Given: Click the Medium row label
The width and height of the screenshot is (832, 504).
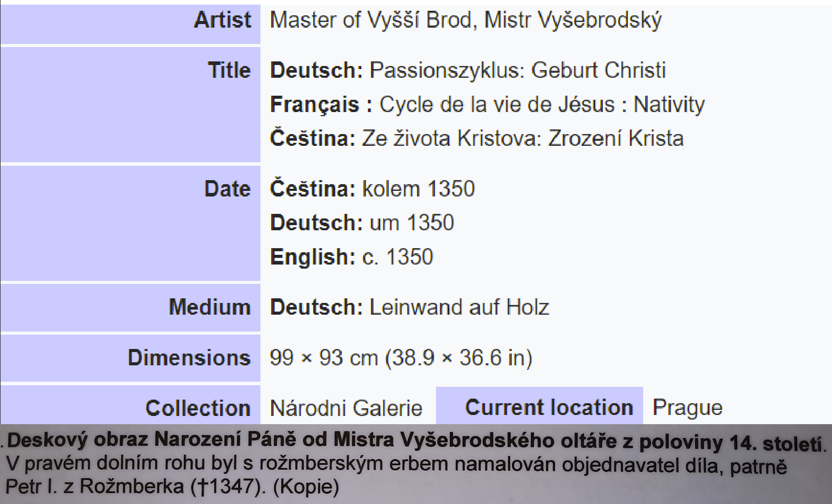Looking at the screenshot, I should 210,307.
